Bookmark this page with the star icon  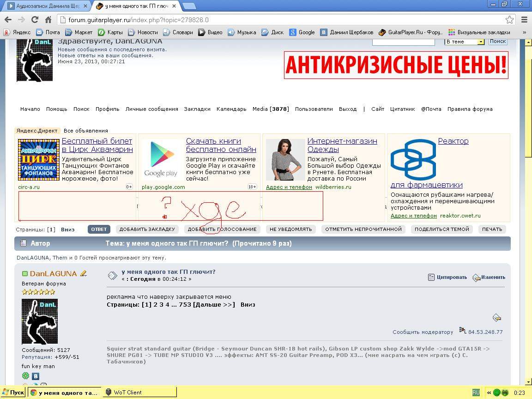pyautogui.click(x=509, y=20)
